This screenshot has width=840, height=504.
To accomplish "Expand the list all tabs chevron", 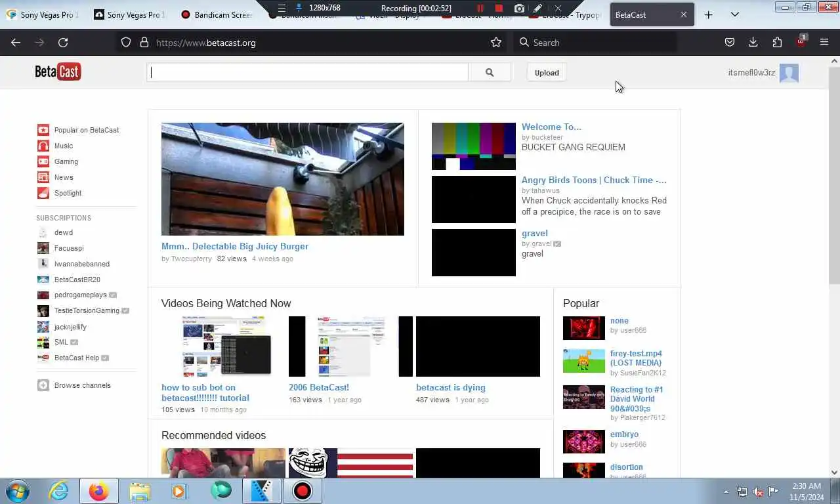I will click(x=734, y=14).
